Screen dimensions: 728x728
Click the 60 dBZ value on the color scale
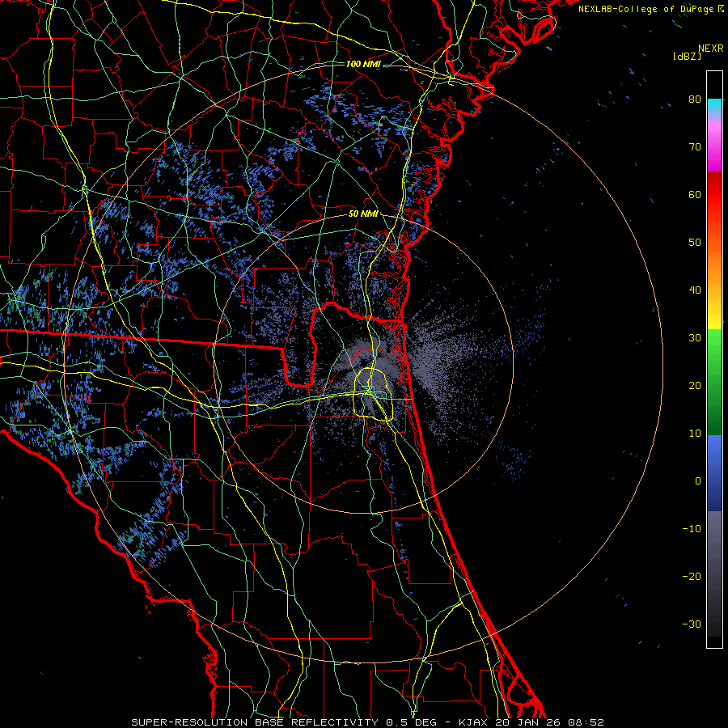point(695,194)
